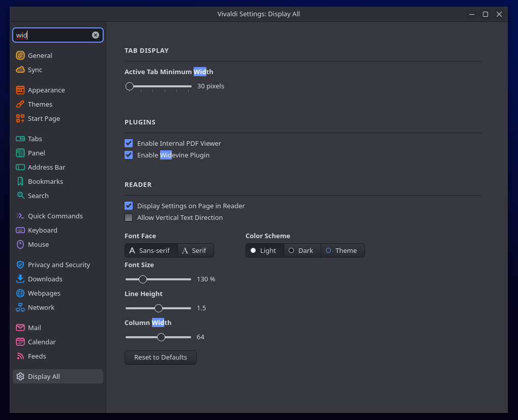Click the Panel icon in sidebar
Viewport: 518px width, 420px height.
point(20,153)
